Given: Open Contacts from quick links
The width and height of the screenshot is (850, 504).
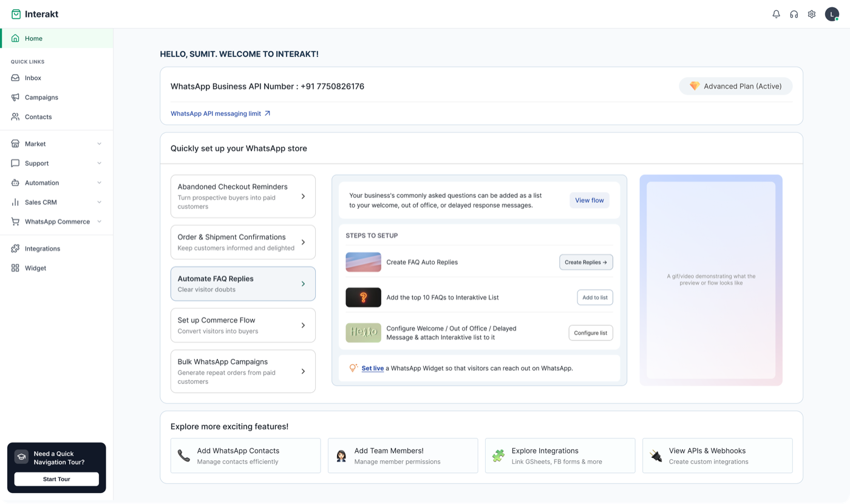Looking at the screenshot, I should [x=56, y=117].
